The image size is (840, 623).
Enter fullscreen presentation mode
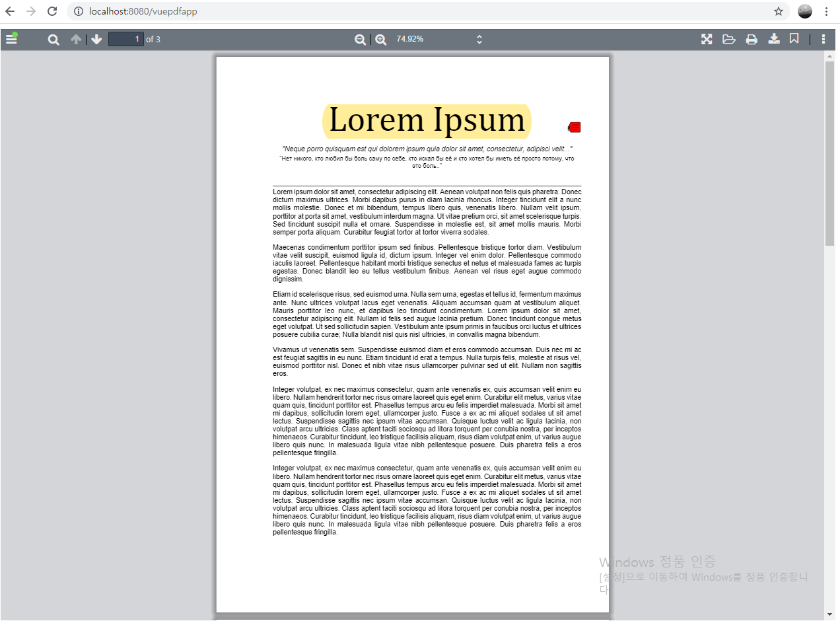[707, 40]
